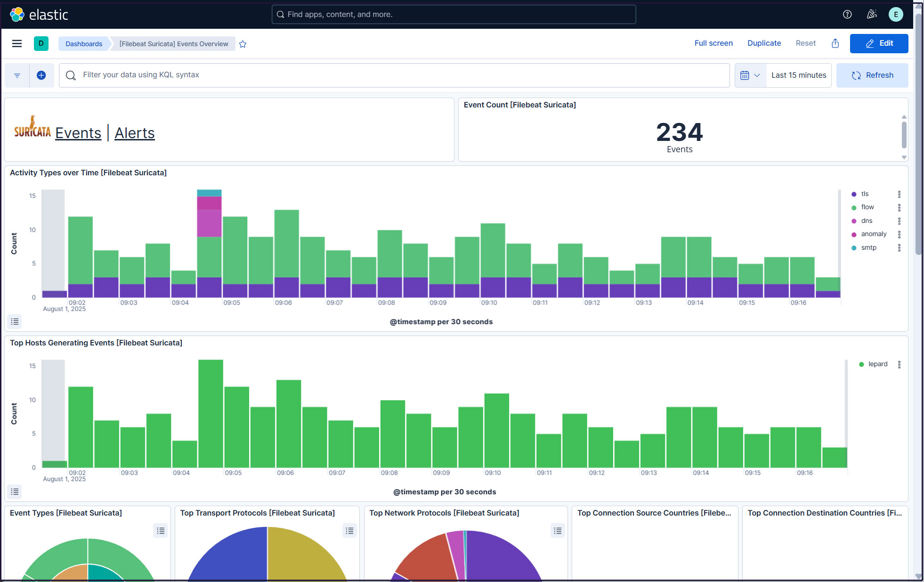Toggle legend on Top Transport Protocols panel
924x582 pixels.
349,531
